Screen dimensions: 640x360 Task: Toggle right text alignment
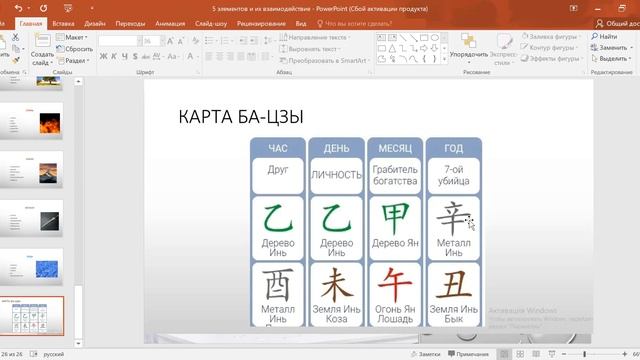pos(230,56)
